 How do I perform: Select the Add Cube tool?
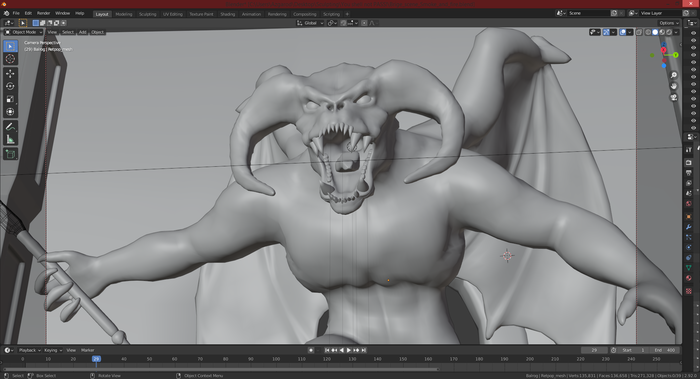point(10,154)
